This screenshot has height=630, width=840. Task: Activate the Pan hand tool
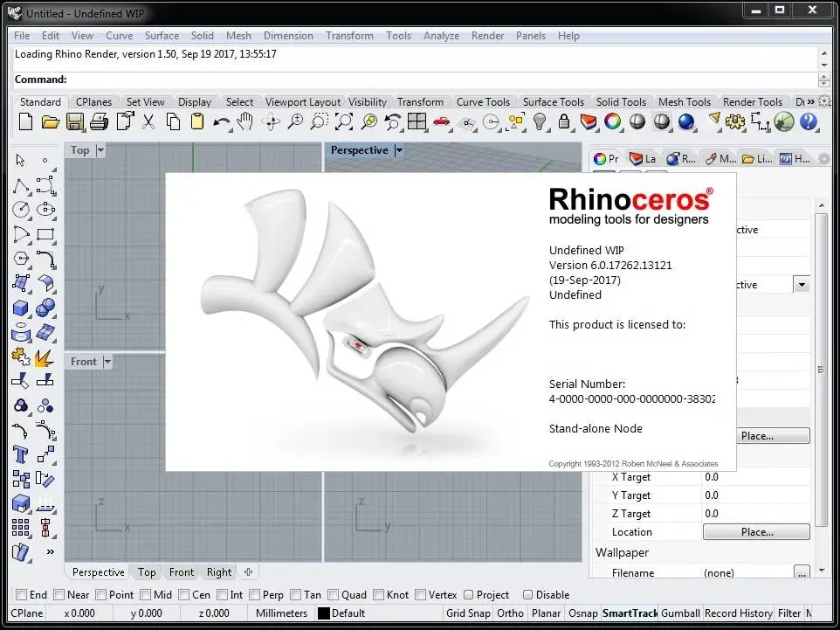[x=245, y=121]
